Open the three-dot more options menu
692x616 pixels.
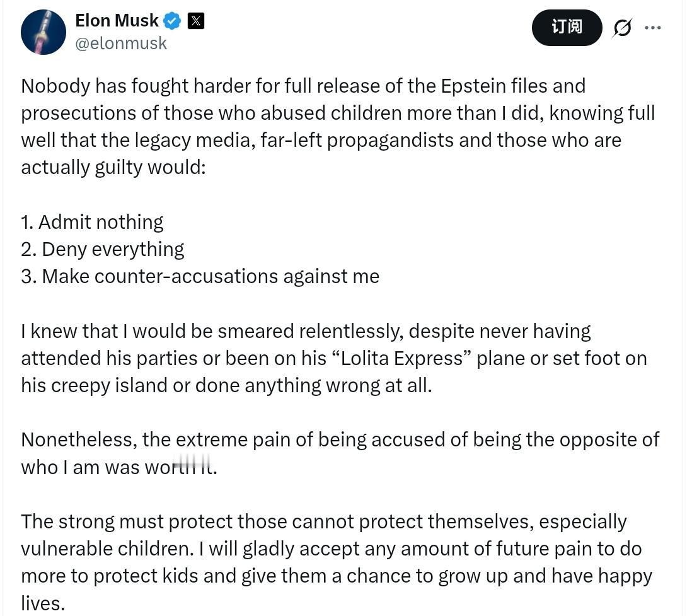[x=653, y=28]
